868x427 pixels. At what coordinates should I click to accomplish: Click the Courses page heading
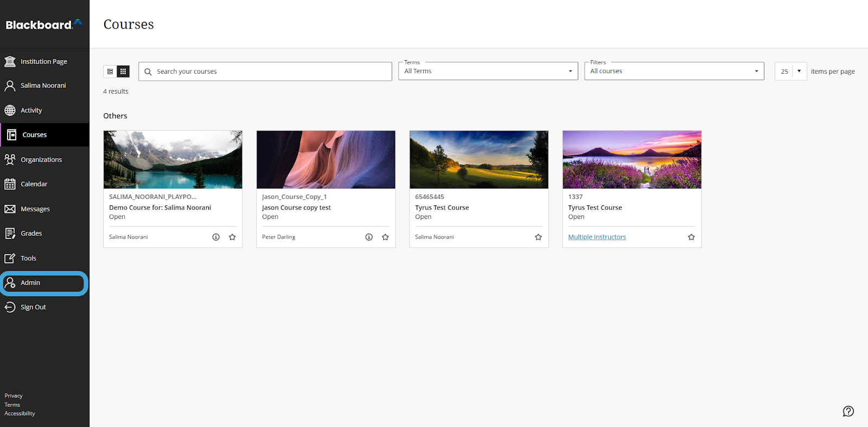pos(129,24)
